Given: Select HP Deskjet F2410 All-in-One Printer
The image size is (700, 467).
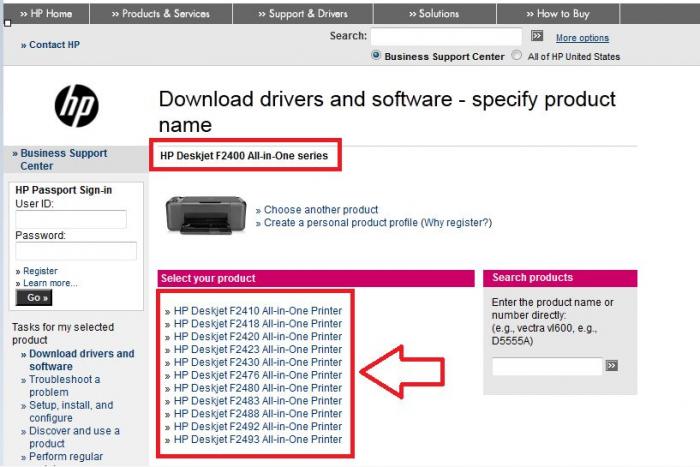Looking at the screenshot, I should (254, 311).
